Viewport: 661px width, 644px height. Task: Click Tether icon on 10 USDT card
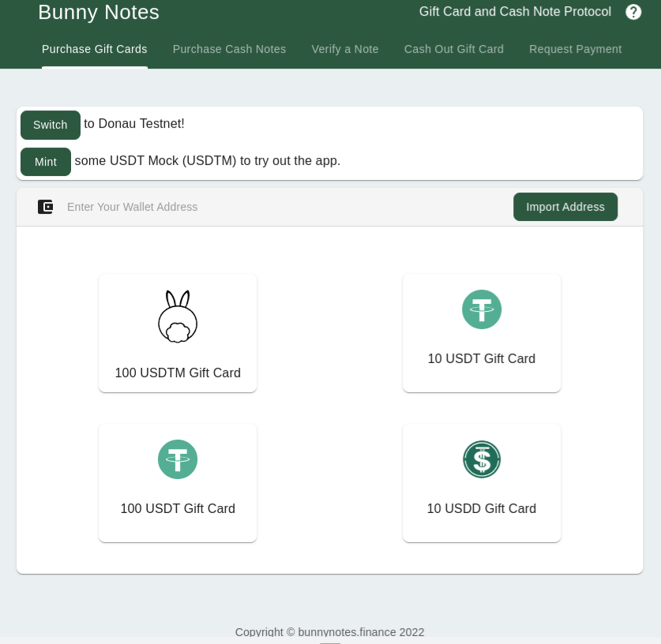click(x=482, y=309)
